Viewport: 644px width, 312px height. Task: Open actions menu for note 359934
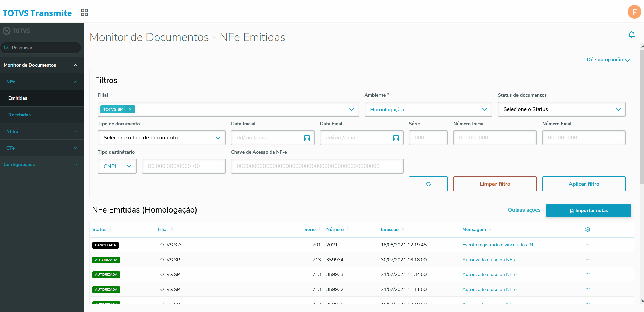pyautogui.click(x=588, y=259)
